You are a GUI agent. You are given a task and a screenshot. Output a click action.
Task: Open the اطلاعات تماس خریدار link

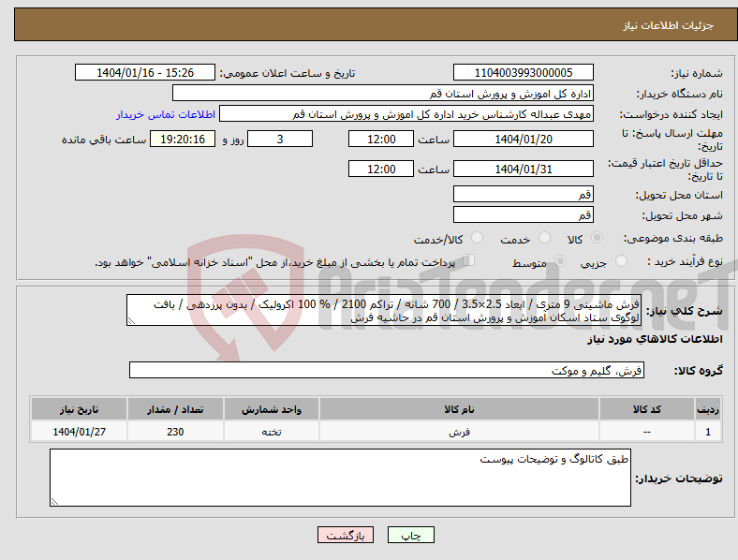166,114
